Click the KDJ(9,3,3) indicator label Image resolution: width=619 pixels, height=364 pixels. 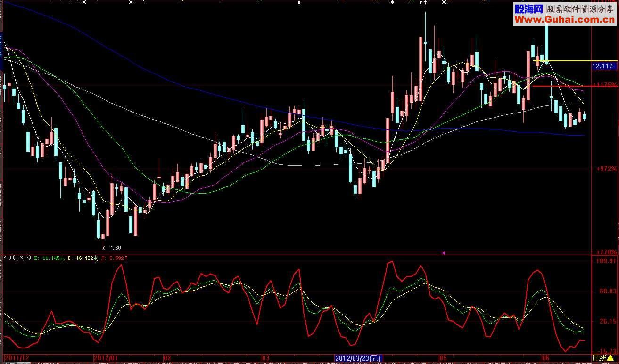coord(17,258)
